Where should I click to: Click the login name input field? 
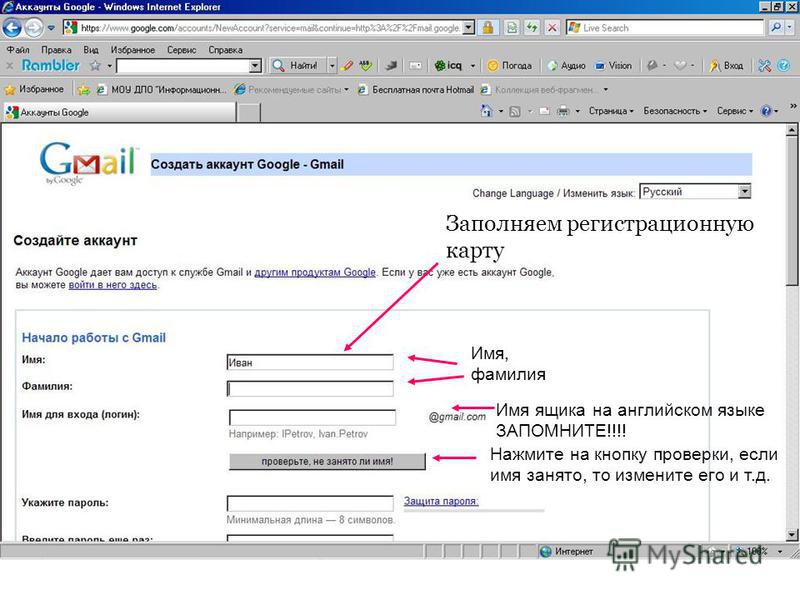312,417
